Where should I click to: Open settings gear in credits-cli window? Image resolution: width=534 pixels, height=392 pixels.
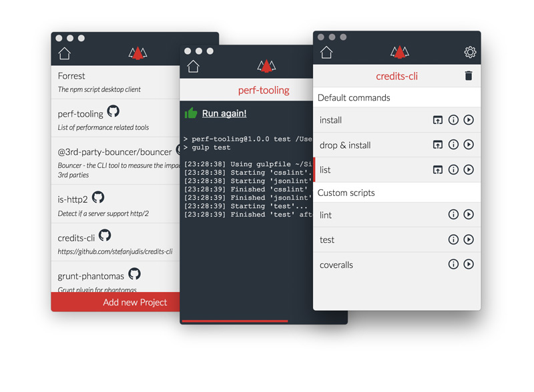pos(470,52)
